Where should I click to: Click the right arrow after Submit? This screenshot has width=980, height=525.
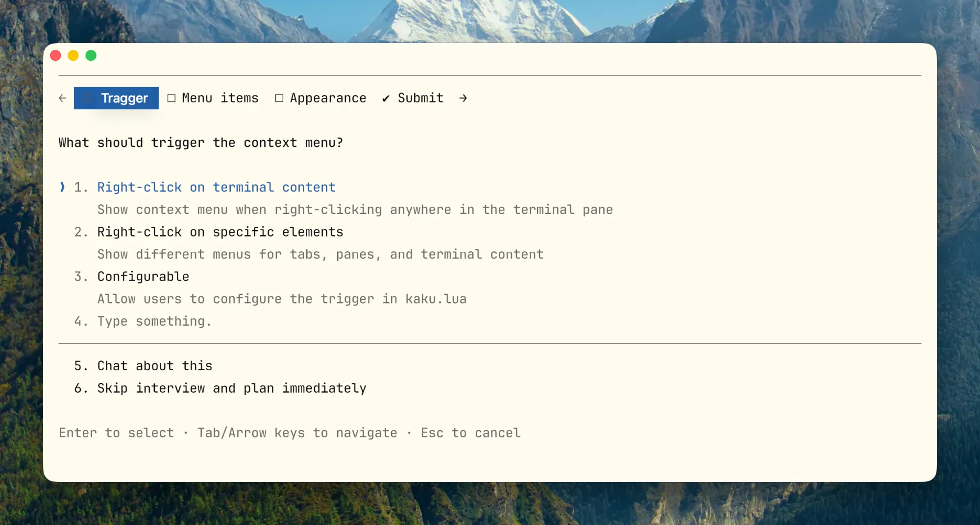click(x=463, y=98)
